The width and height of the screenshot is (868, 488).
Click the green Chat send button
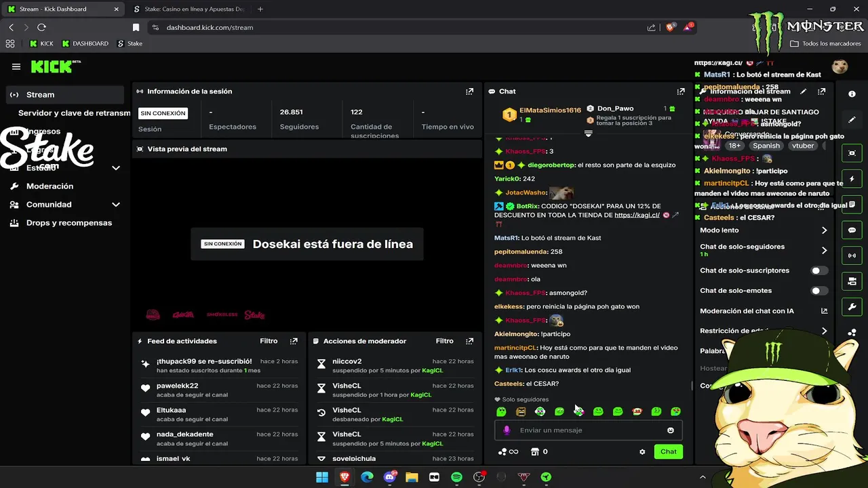[x=668, y=451]
